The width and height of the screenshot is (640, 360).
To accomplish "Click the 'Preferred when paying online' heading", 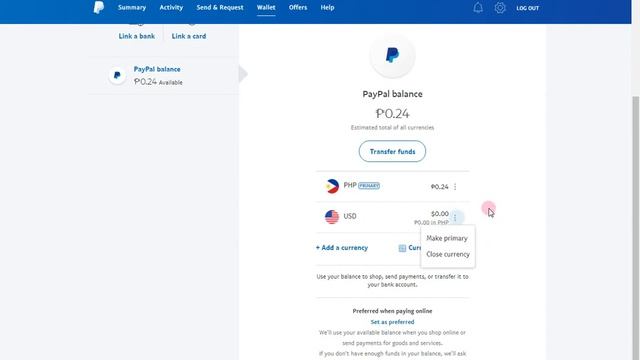I will coord(392,311).
